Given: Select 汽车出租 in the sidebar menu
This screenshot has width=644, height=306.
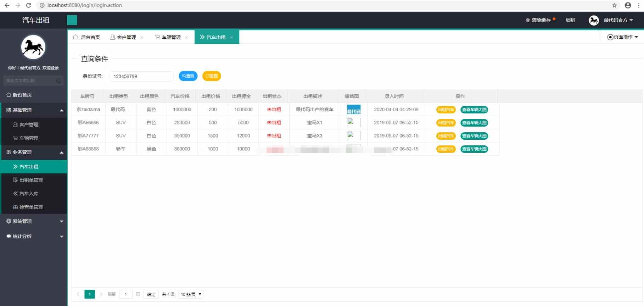Looking at the screenshot, I should pyautogui.click(x=34, y=167).
